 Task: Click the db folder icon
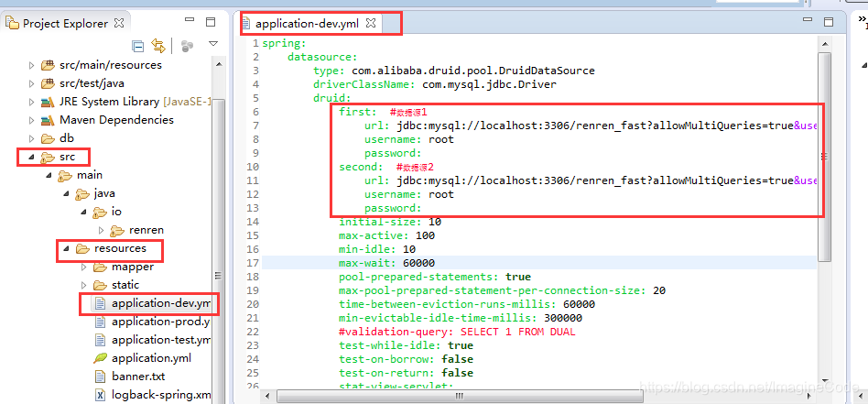pyautogui.click(x=48, y=138)
